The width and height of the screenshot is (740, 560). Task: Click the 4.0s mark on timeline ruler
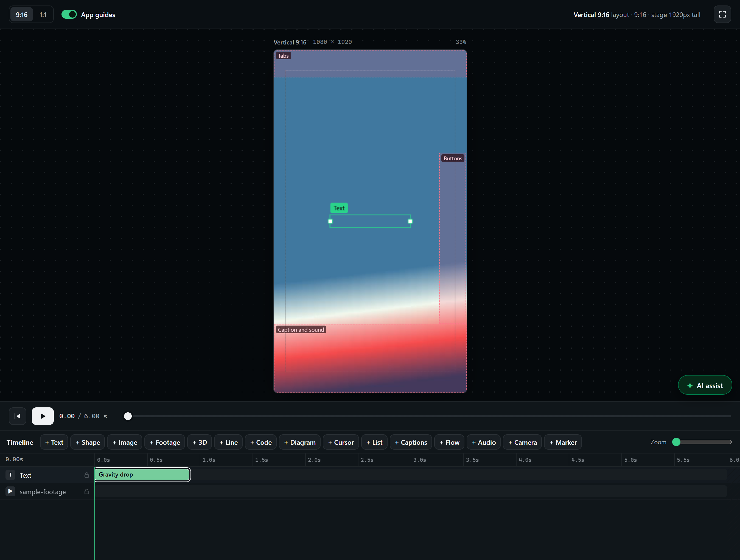pyautogui.click(x=525, y=460)
